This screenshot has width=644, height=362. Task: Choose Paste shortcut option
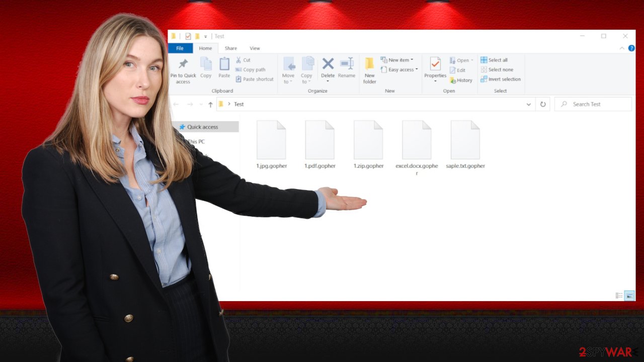(x=255, y=79)
